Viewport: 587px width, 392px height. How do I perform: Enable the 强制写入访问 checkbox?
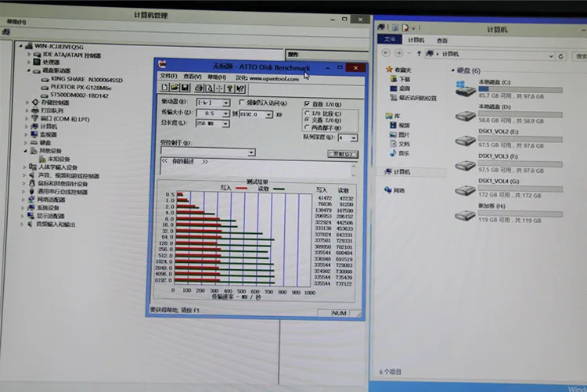tap(242, 102)
